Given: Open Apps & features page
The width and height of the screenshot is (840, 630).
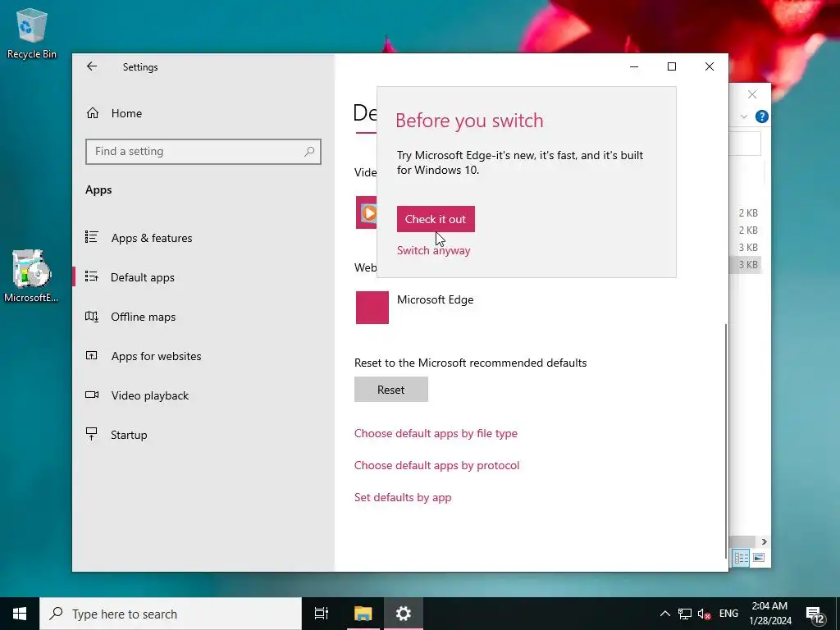Looking at the screenshot, I should click(x=152, y=238).
